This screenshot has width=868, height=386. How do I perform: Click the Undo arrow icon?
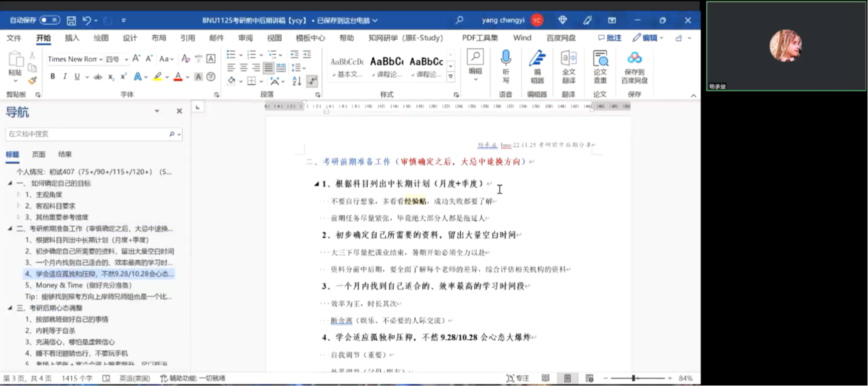[x=86, y=21]
